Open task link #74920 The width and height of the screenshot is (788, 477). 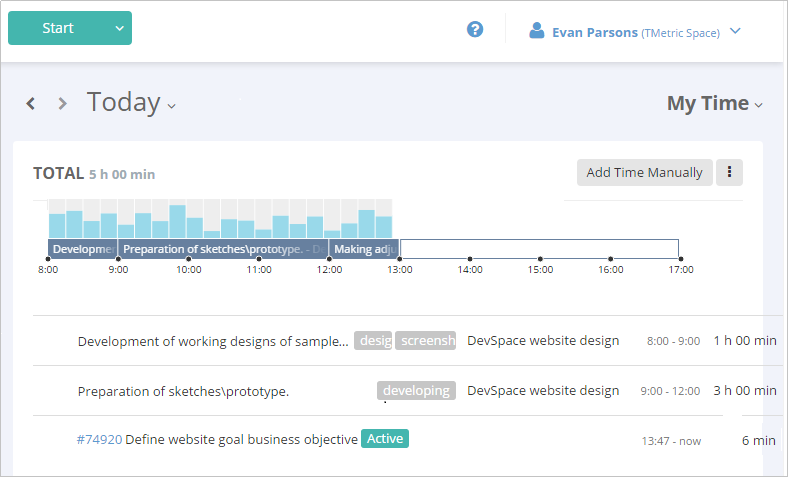(99, 439)
